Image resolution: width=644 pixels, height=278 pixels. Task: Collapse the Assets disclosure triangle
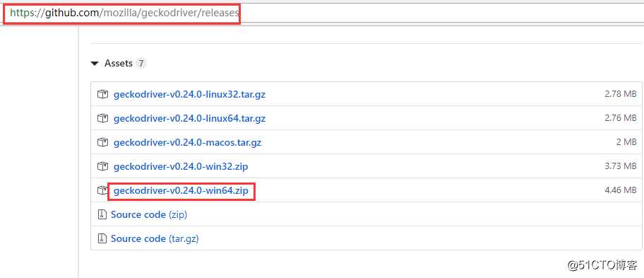coord(95,64)
